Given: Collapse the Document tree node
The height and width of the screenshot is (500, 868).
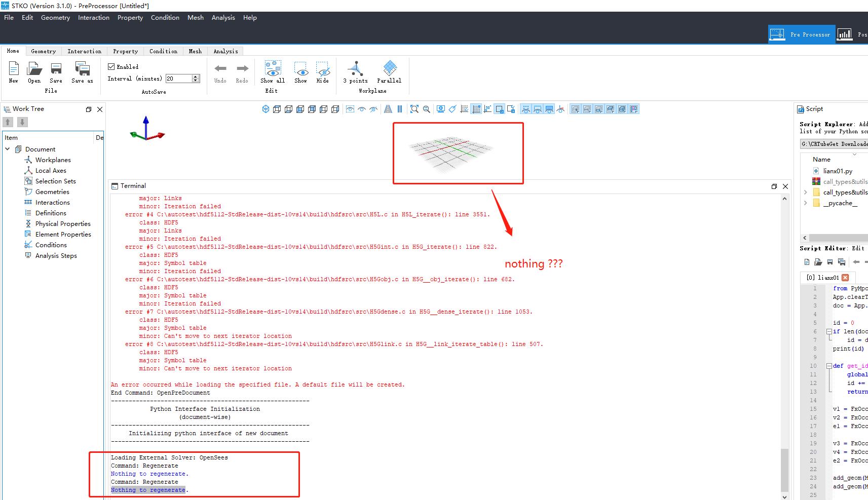Looking at the screenshot, I should click(x=8, y=149).
